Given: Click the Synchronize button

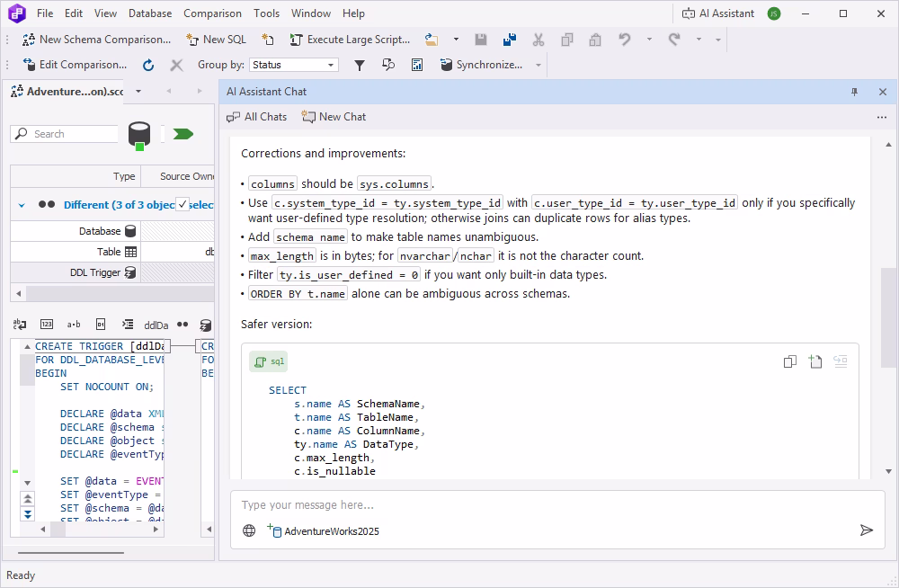Looking at the screenshot, I should point(482,65).
